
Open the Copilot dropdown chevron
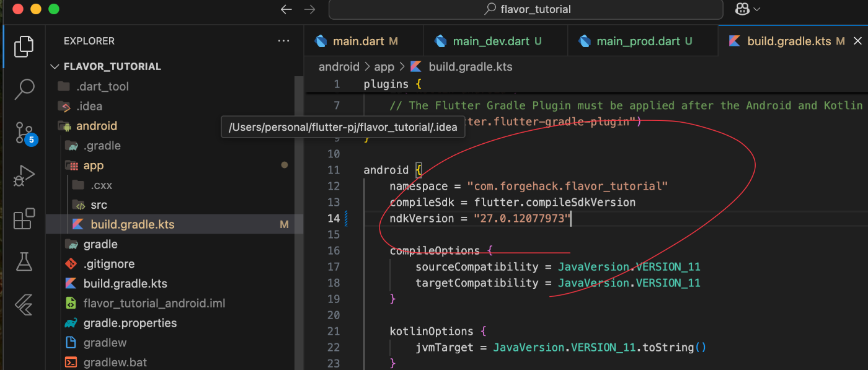point(756,9)
